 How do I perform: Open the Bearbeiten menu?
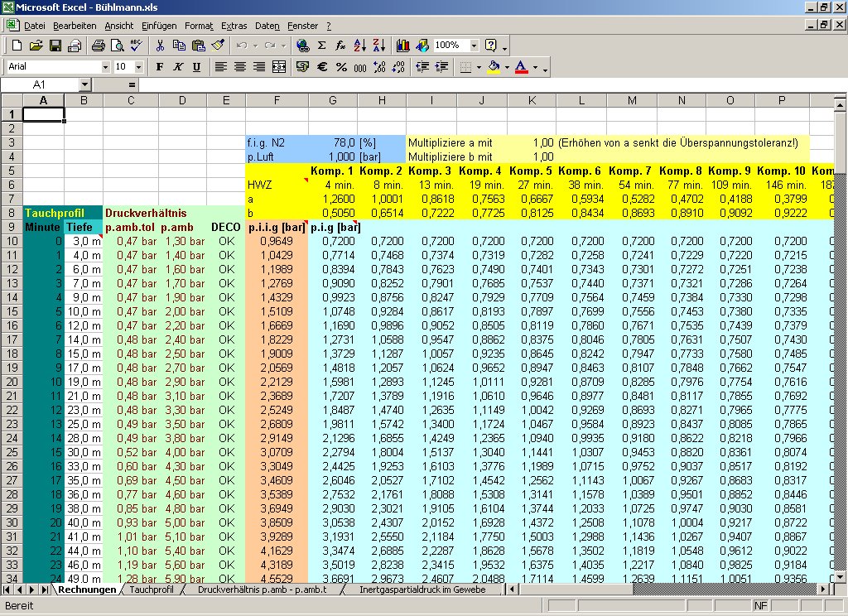tap(75, 26)
